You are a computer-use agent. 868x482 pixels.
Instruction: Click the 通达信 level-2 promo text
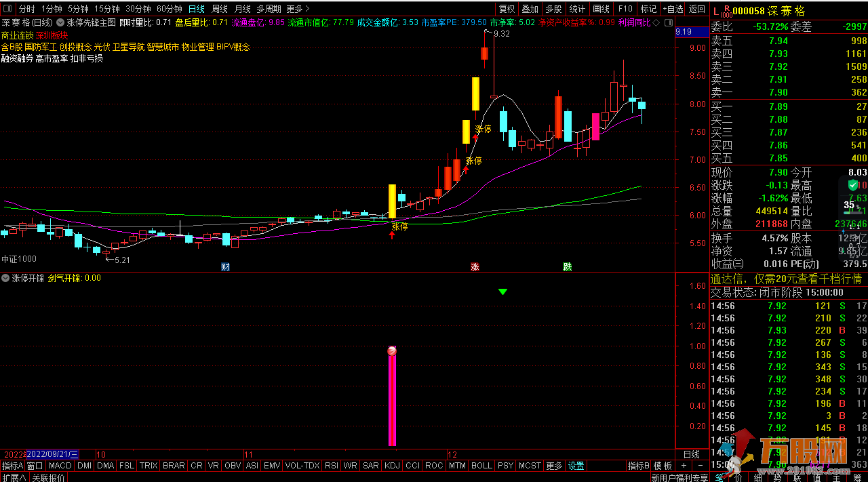pyautogui.click(x=786, y=279)
